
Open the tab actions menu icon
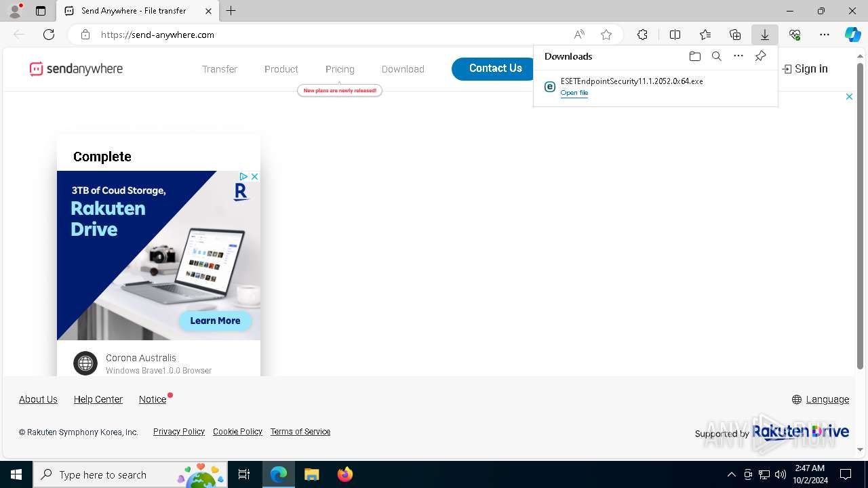[41, 11]
